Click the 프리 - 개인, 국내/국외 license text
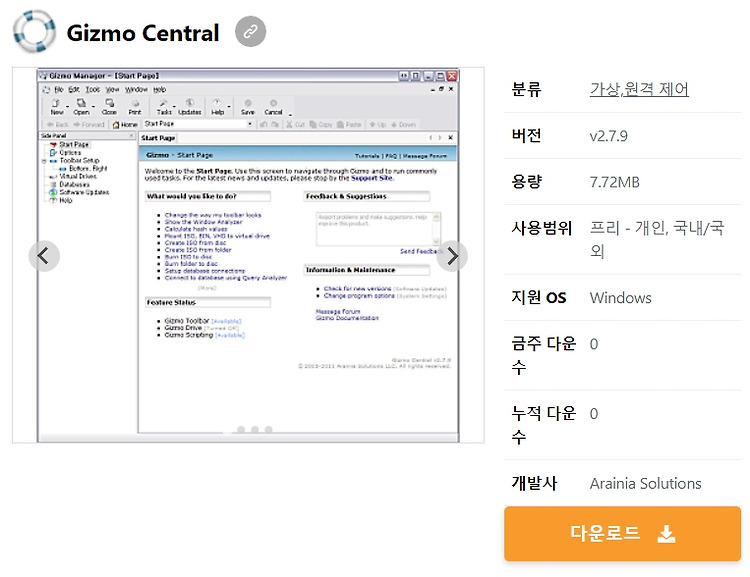This screenshot has width=750, height=577. 657,239
